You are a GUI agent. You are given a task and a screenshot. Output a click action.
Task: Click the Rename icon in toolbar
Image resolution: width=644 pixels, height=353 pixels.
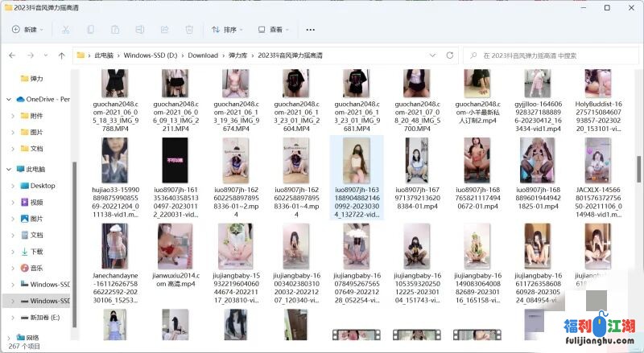[139, 29]
